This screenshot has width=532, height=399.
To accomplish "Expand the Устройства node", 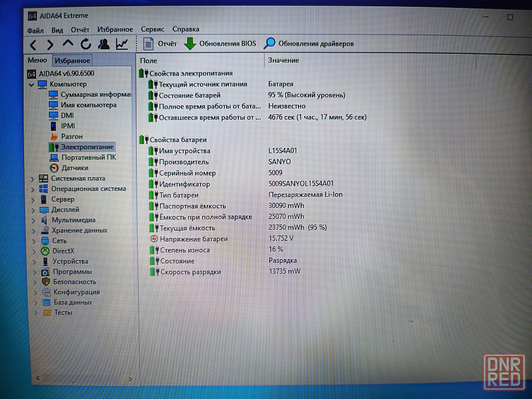I will 35,262.
